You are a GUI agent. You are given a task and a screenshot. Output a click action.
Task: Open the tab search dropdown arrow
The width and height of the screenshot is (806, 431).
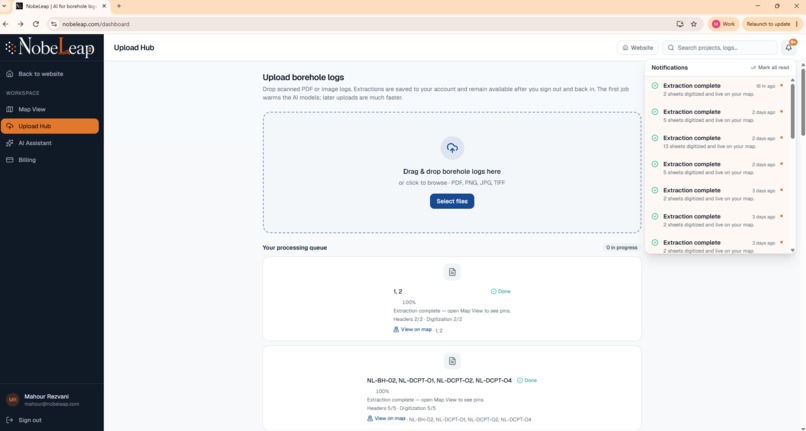point(4,6)
